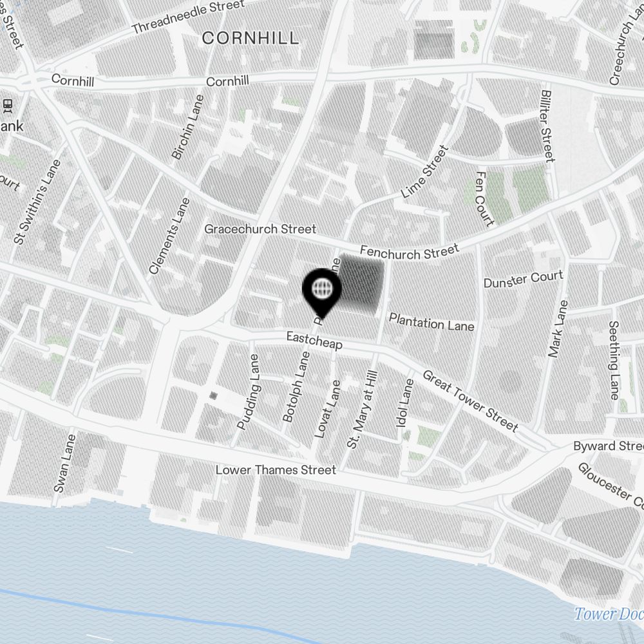Viewport: 644px width, 644px height.
Task: Select the Lower Thames Street label
Action: click(276, 469)
